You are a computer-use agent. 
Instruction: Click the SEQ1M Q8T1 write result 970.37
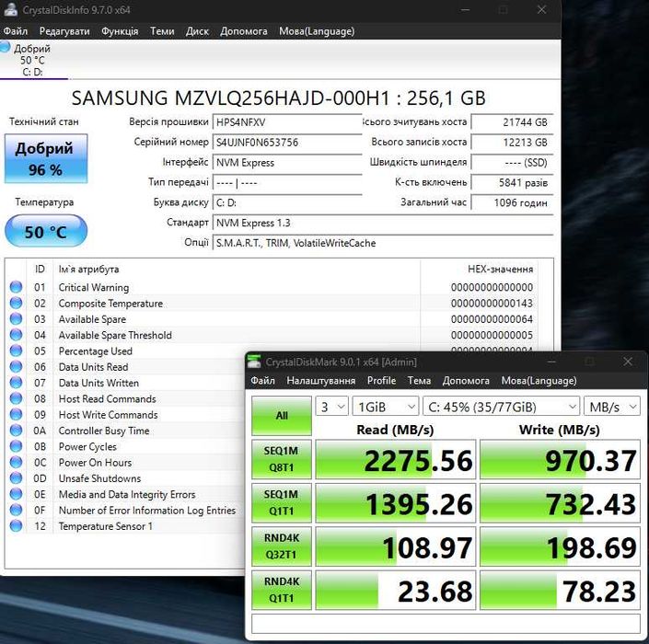[560, 459]
